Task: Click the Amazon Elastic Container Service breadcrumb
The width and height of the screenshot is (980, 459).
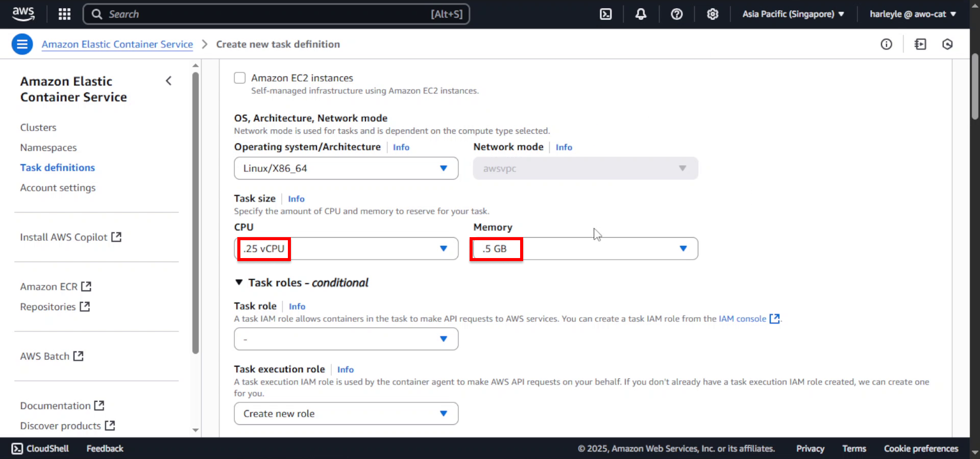Action: click(x=117, y=44)
